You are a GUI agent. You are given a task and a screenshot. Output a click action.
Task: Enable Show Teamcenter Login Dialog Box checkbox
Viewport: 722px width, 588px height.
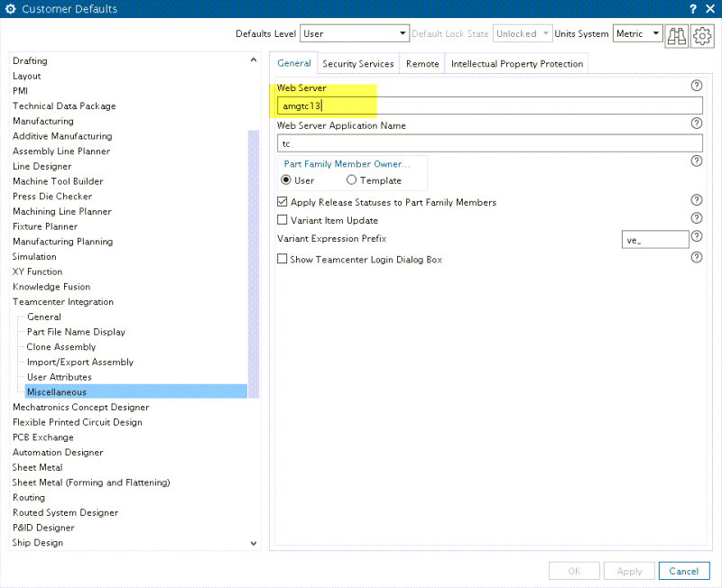pyautogui.click(x=282, y=259)
